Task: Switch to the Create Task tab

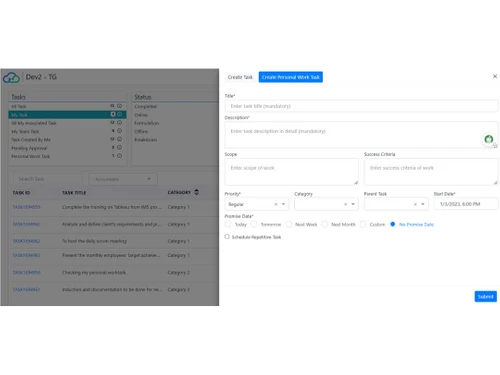Action: click(x=240, y=77)
